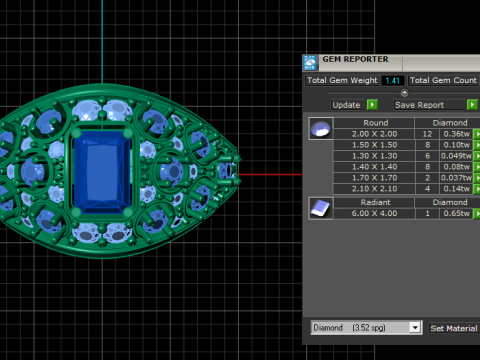480x360 pixels.
Task: Click green arrow on 6.00 X 4.00 row
Action: pyautogui.click(x=477, y=213)
